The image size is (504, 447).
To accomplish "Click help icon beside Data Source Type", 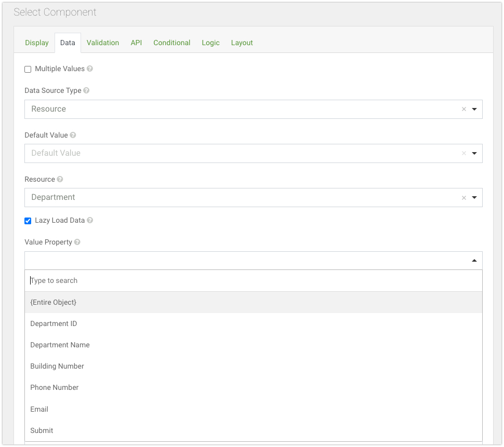I will 86,90.
